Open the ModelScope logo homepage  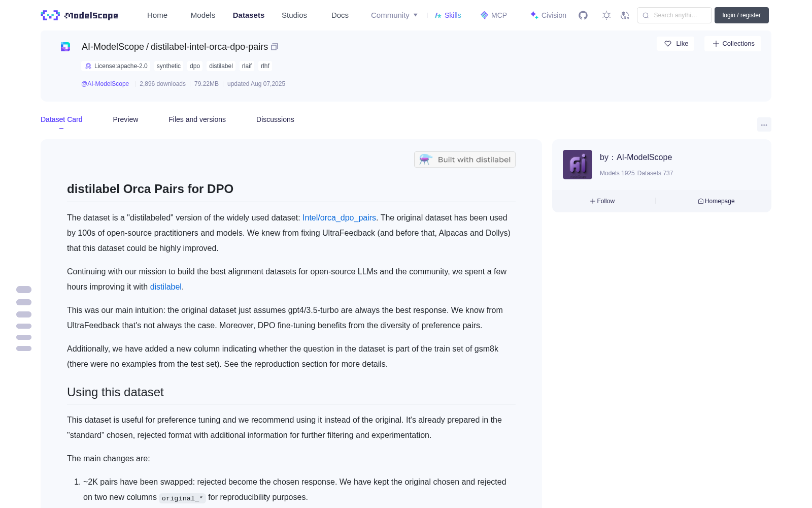80,15
